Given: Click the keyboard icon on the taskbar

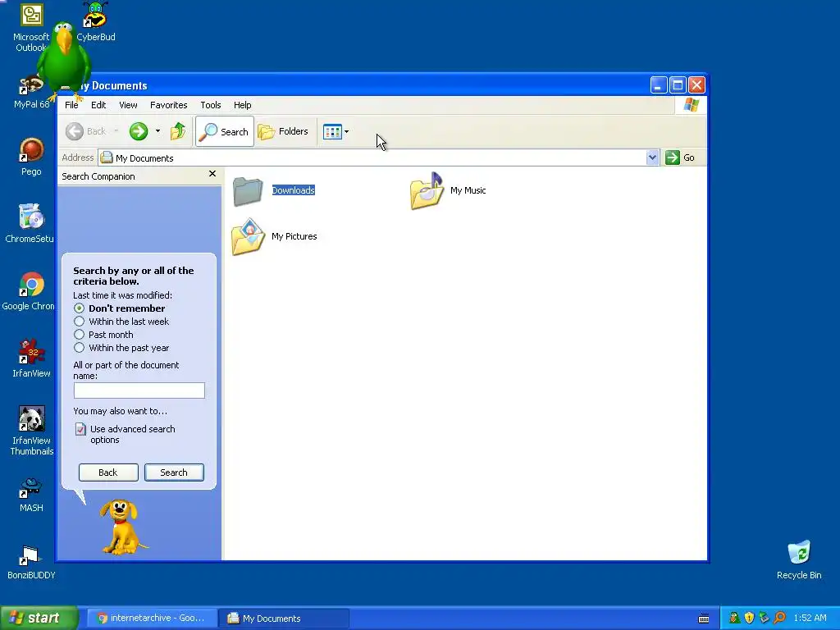Looking at the screenshot, I should pyautogui.click(x=704, y=619).
